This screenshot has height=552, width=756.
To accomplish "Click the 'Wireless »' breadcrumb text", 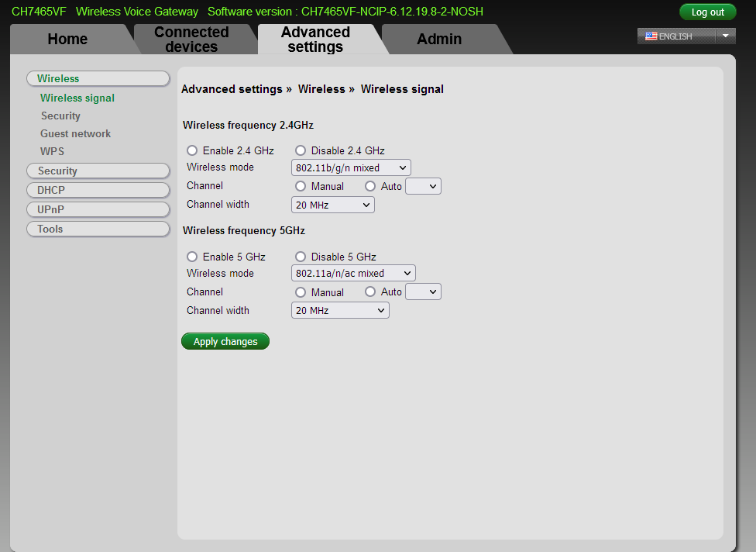I will tap(326, 89).
